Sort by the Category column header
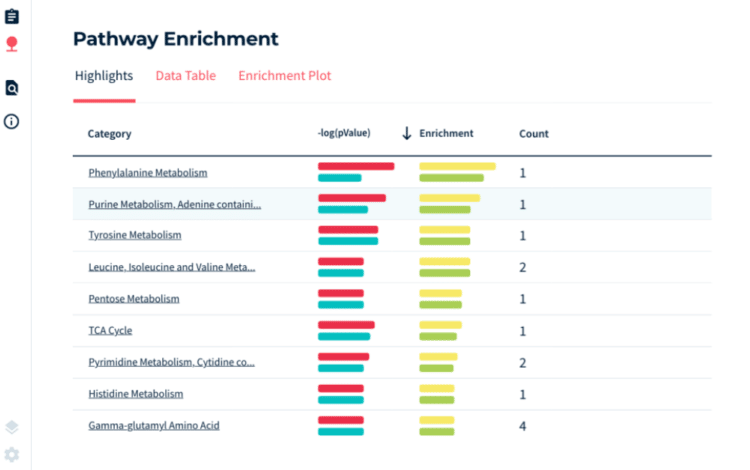750x470 pixels. coord(109,134)
